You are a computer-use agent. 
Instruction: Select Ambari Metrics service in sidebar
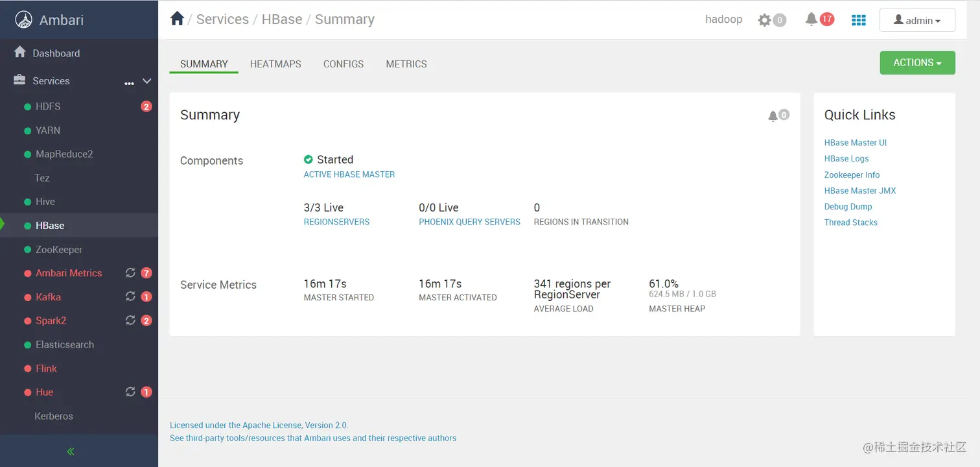69,273
